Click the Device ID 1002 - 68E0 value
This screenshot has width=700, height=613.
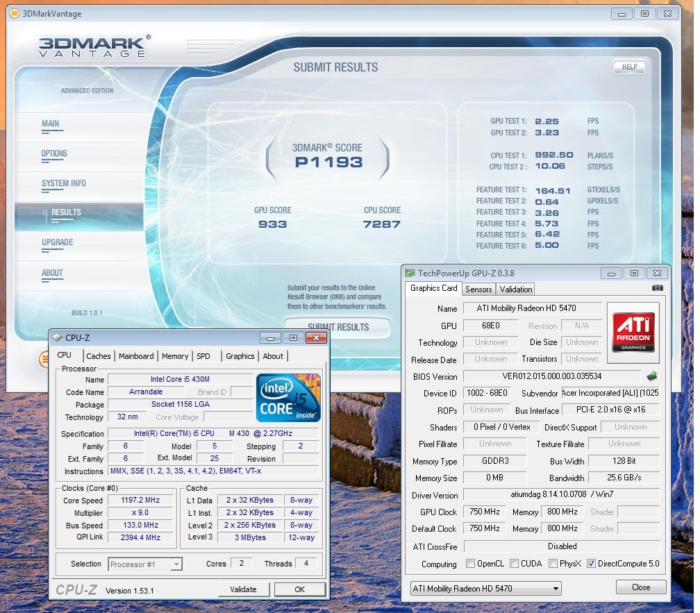487,393
